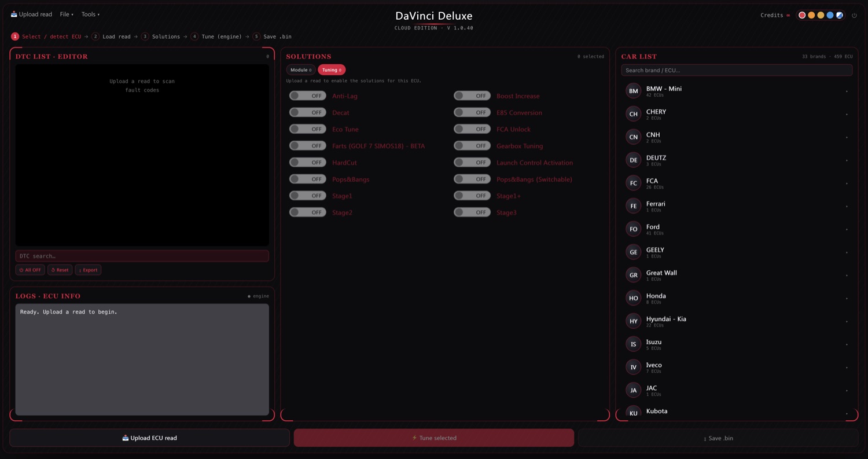
Task: Click the 33 brands · 459 ECU text
Action: coord(827,57)
